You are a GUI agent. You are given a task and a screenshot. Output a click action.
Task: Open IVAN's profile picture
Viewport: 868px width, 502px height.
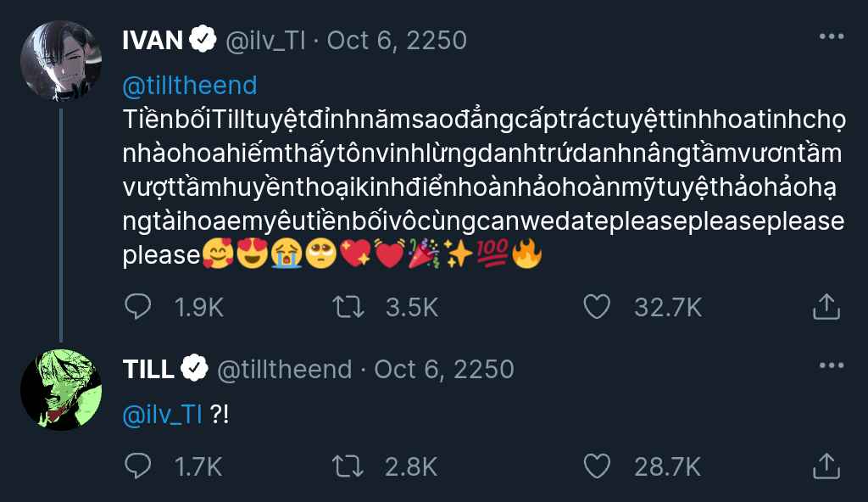tap(61, 61)
